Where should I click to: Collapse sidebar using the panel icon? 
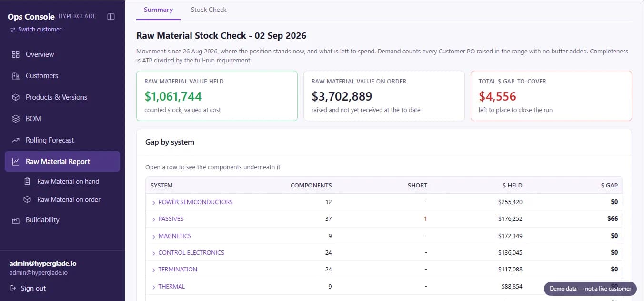(111, 17)
